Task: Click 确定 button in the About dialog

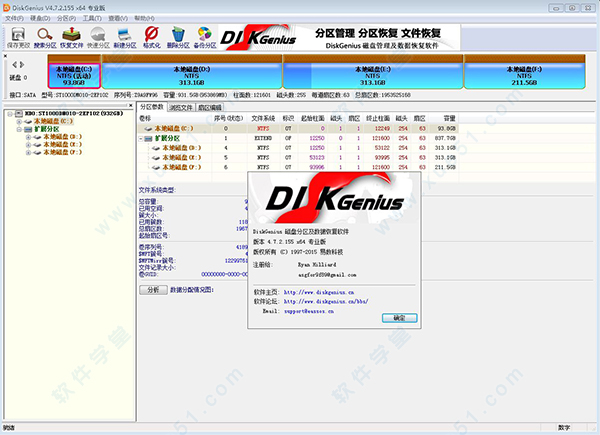Action: coord(399,318)
